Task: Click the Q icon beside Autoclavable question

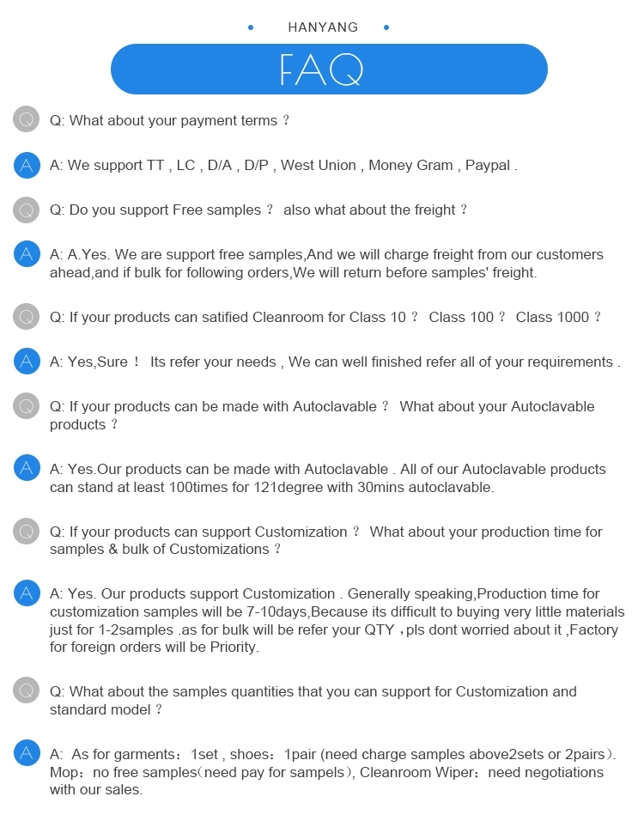Action: [x=27, y=406]
